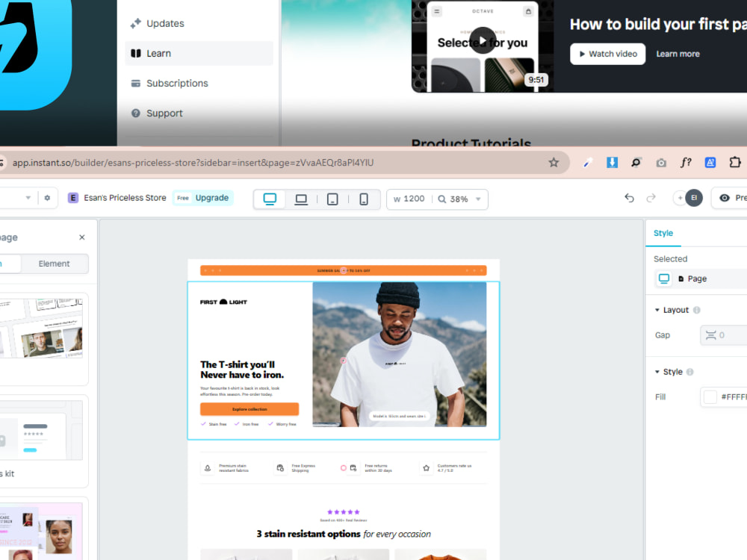Switch to the tablet breakpoint view
This screenshot has height=560, width=747.
(332, 199)
